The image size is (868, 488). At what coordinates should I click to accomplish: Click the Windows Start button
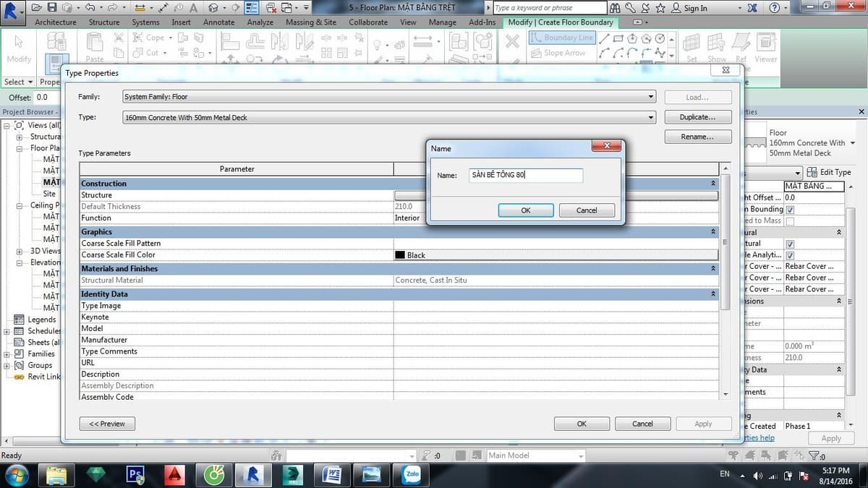(17, 474)
